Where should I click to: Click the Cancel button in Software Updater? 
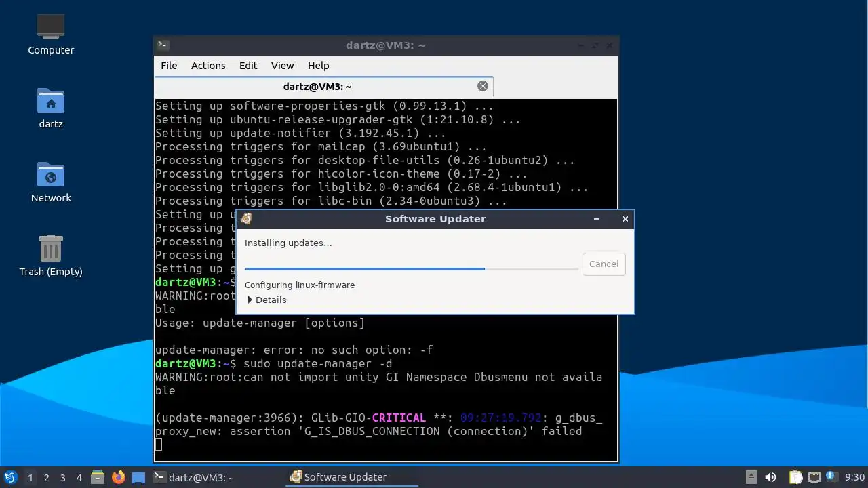[604, 264]
